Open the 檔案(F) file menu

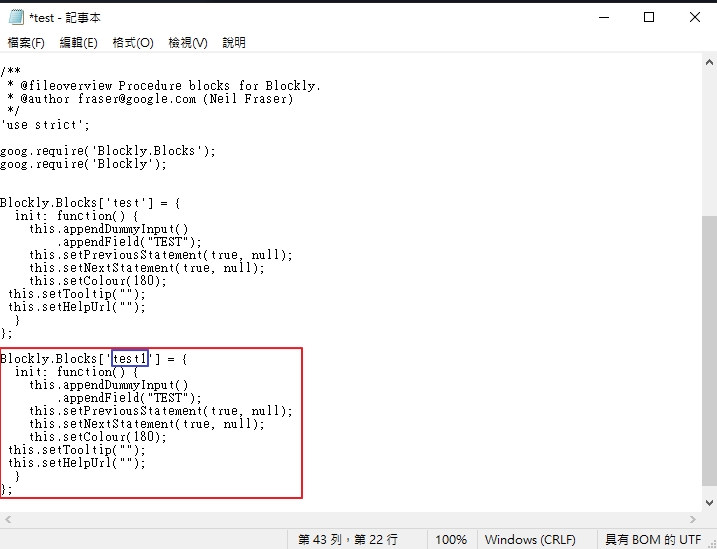tap(26, 43)
